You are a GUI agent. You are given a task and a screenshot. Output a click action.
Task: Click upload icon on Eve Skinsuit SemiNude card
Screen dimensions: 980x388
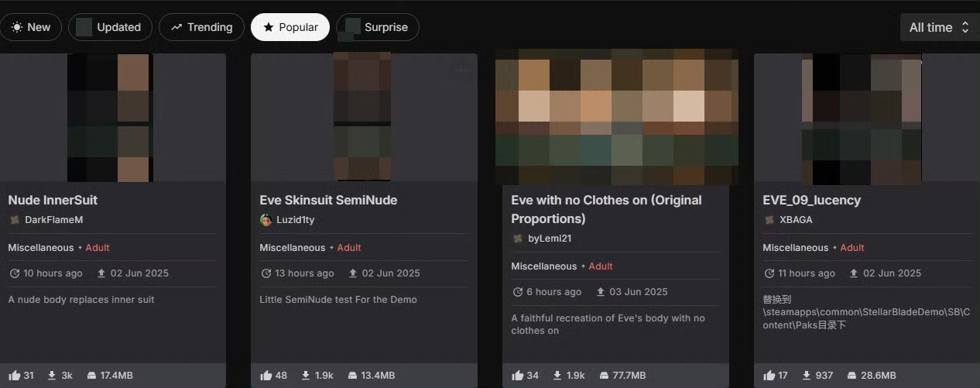tap(353, 273)
